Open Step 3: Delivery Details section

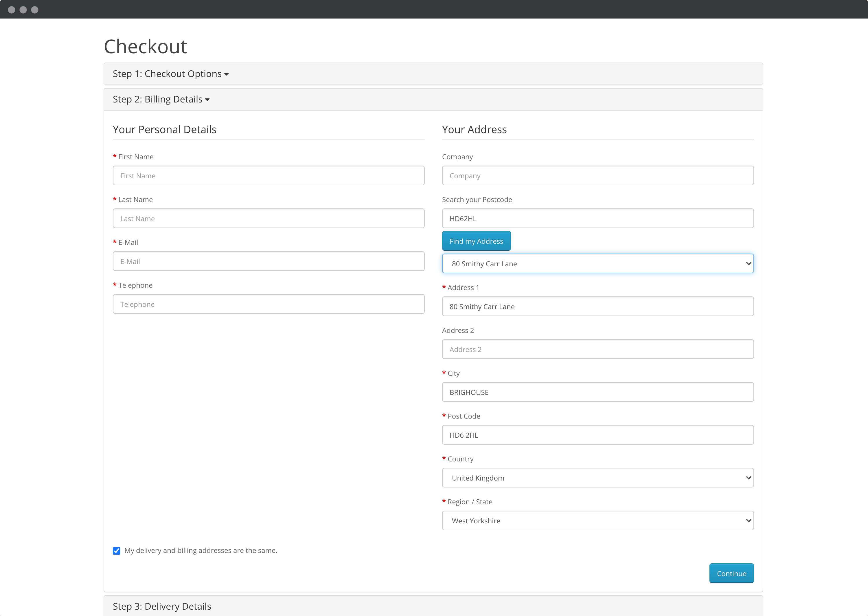tap(162, 606)
